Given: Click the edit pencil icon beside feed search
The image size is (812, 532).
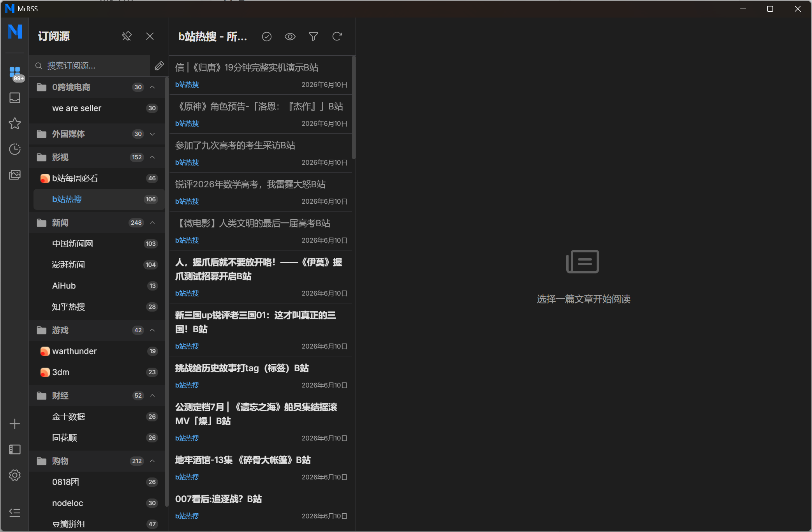Looking at the screenshot, I should [x=159, y=66].
